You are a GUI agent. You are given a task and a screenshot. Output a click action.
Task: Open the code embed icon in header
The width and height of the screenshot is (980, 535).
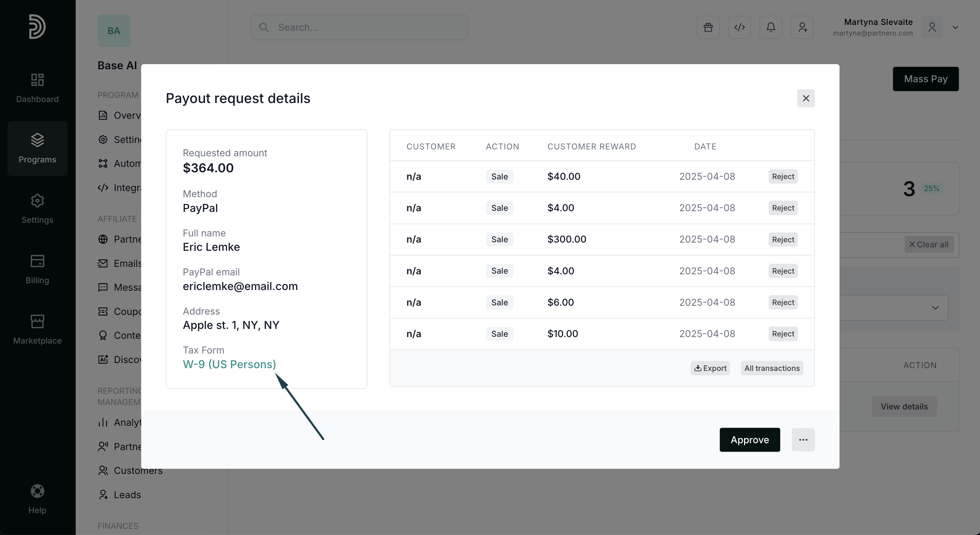coord(739,27)
